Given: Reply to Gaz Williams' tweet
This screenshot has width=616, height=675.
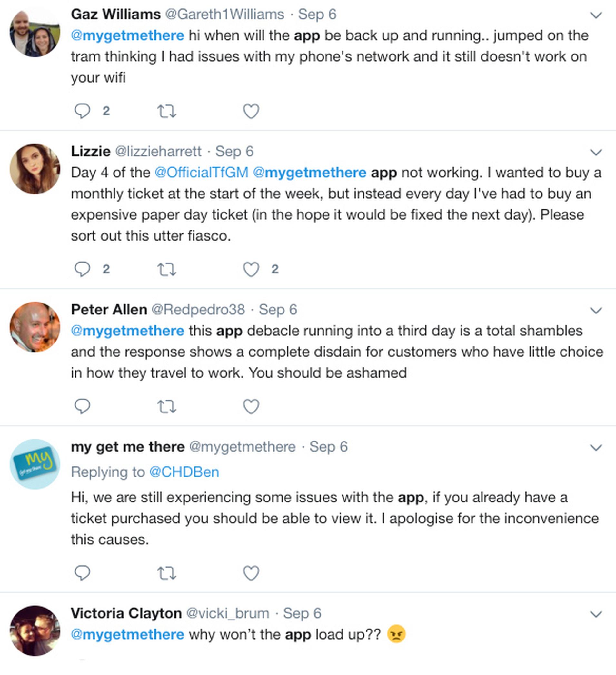Looking at the screenshot, I should click(82, 111).
